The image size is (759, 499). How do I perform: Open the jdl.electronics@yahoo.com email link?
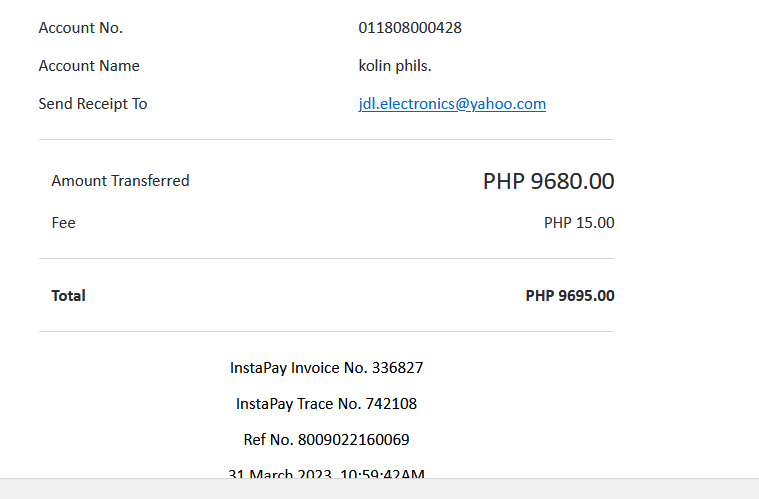pos(452,104)
